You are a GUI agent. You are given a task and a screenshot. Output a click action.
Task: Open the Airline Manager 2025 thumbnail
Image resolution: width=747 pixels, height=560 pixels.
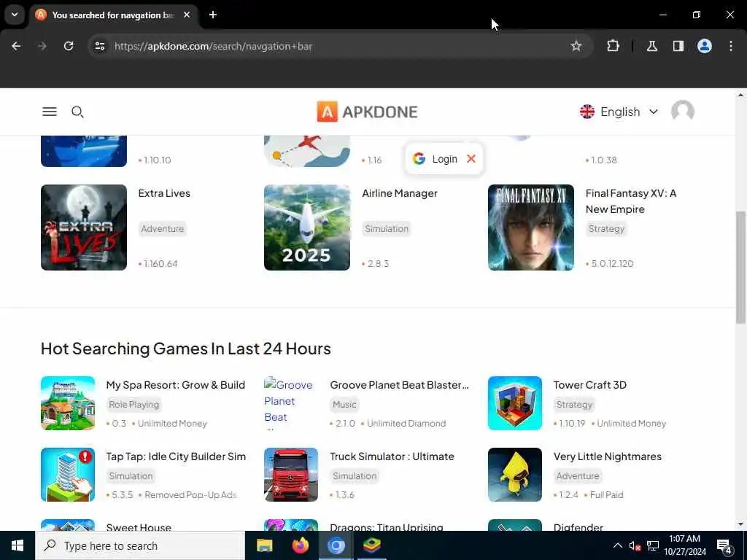coord(307,227)
